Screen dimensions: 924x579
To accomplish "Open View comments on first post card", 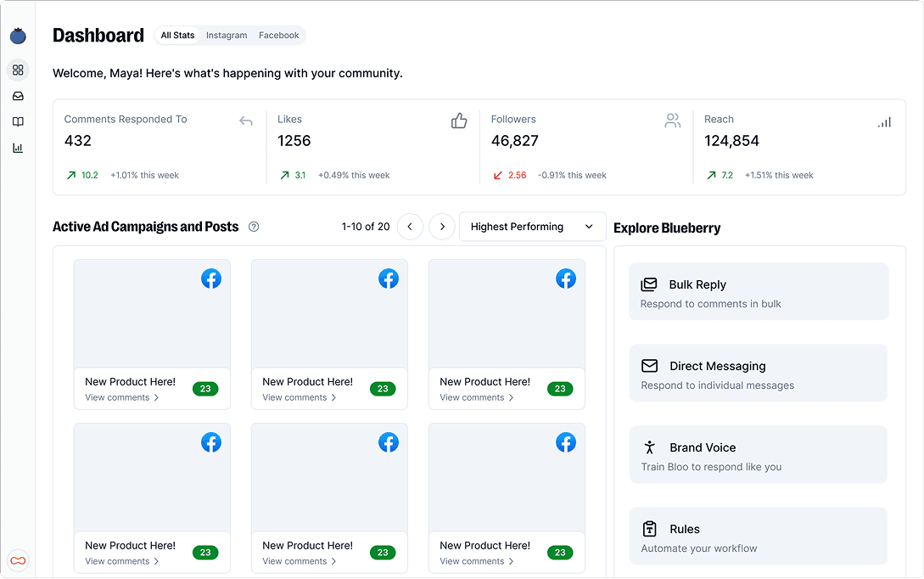I will pyautogui.click(x=122, y=397).
